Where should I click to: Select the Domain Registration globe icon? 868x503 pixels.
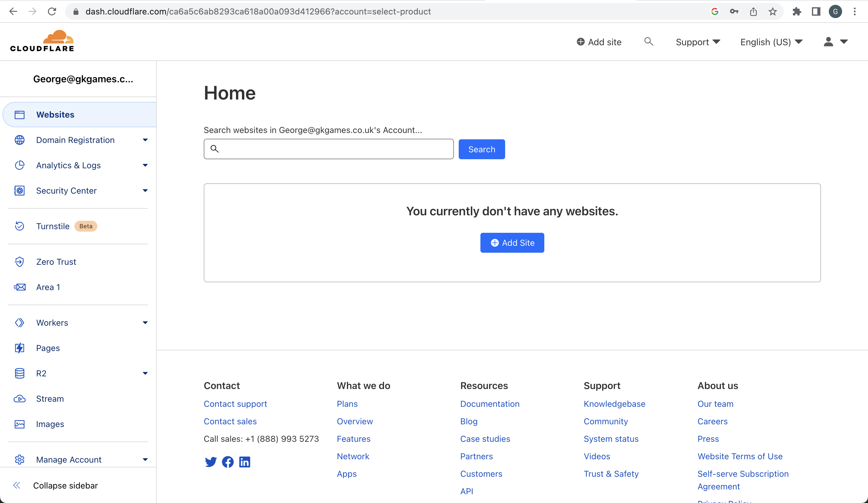(x=20, y=140)
